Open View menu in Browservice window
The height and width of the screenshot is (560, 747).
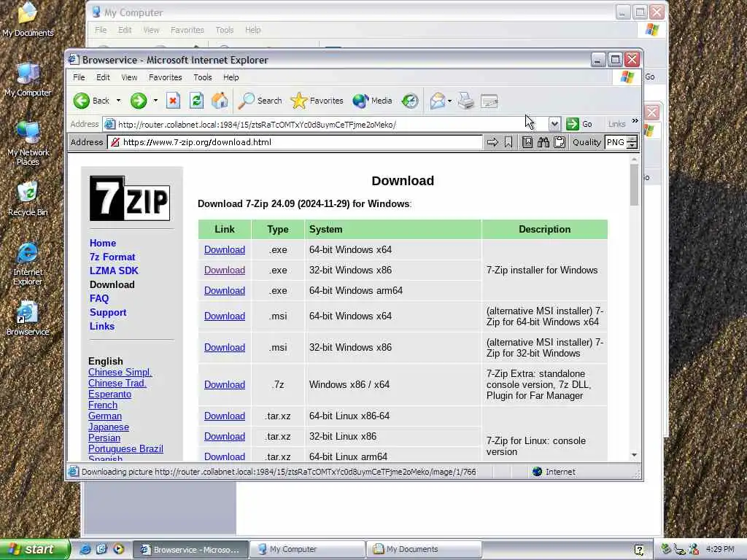tap(129, 77)
